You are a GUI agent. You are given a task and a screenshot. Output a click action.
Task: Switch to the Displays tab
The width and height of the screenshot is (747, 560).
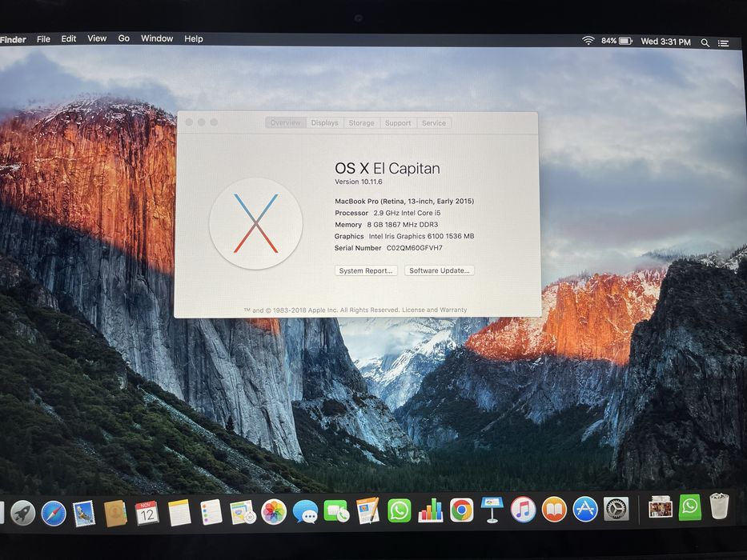tap(324, 123)
